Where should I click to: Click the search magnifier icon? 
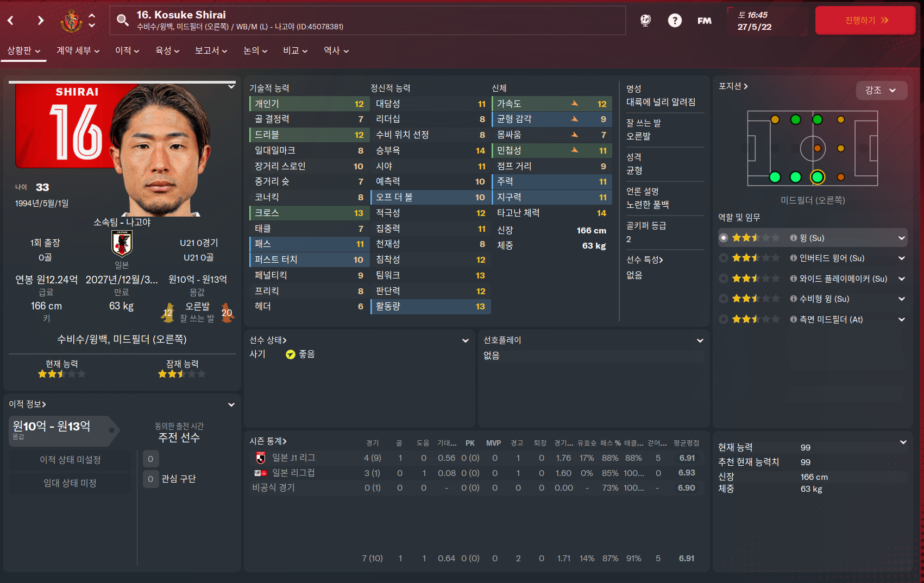point(123,20)
